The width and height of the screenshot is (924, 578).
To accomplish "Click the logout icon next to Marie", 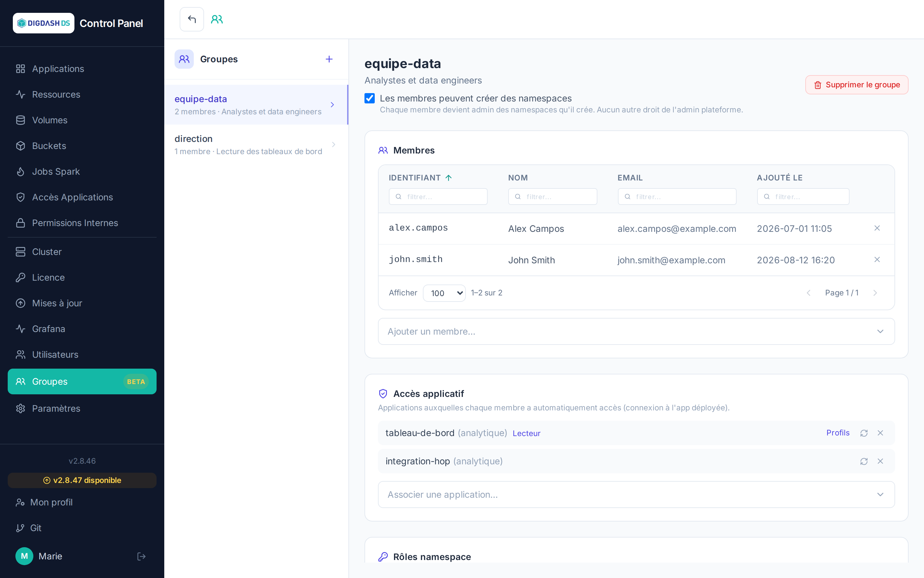I will (141, 556).
